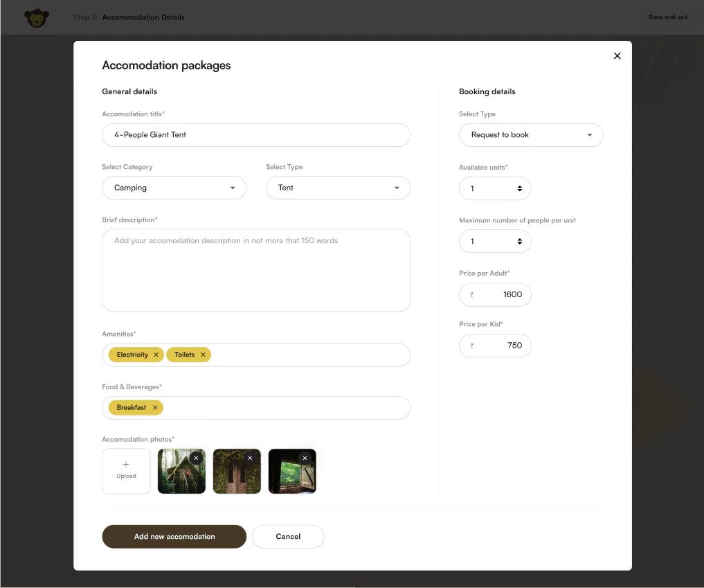704x588 pixels.
Task: Click the monkey logo
Action: point(37,17)
